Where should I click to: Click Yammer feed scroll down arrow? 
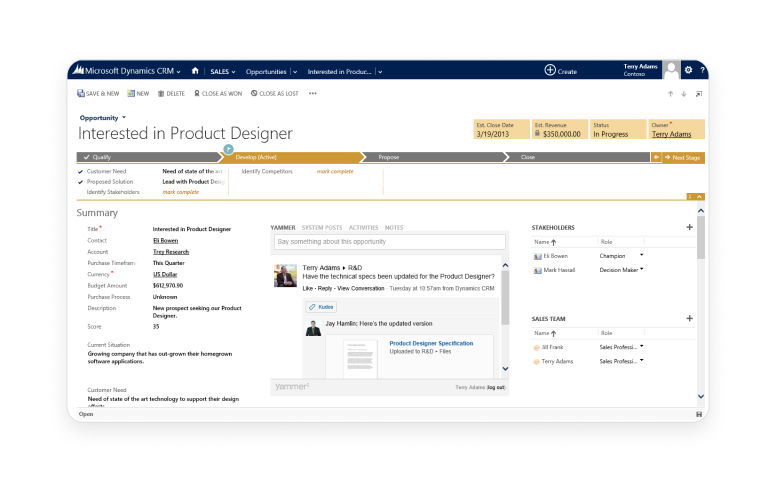pyautogui.click(x=505, y=369)
